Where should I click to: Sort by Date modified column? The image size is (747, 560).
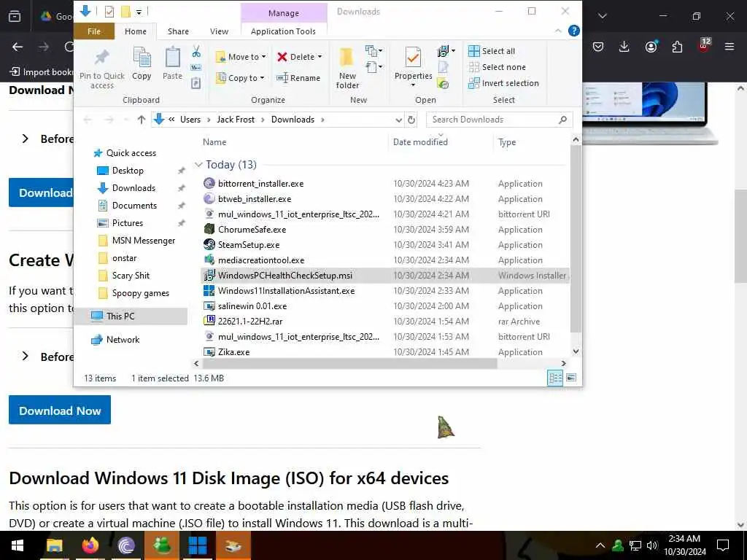coord(420,142)
